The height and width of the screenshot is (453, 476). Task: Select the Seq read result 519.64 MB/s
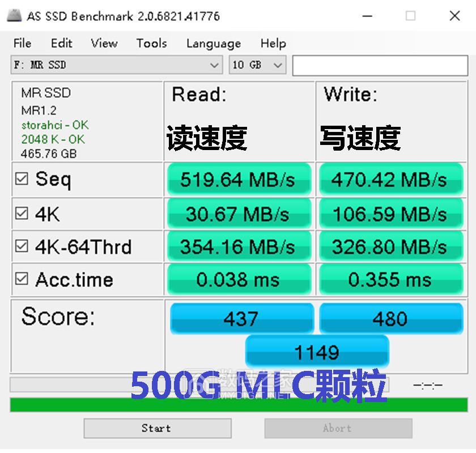tap(239, 180)
